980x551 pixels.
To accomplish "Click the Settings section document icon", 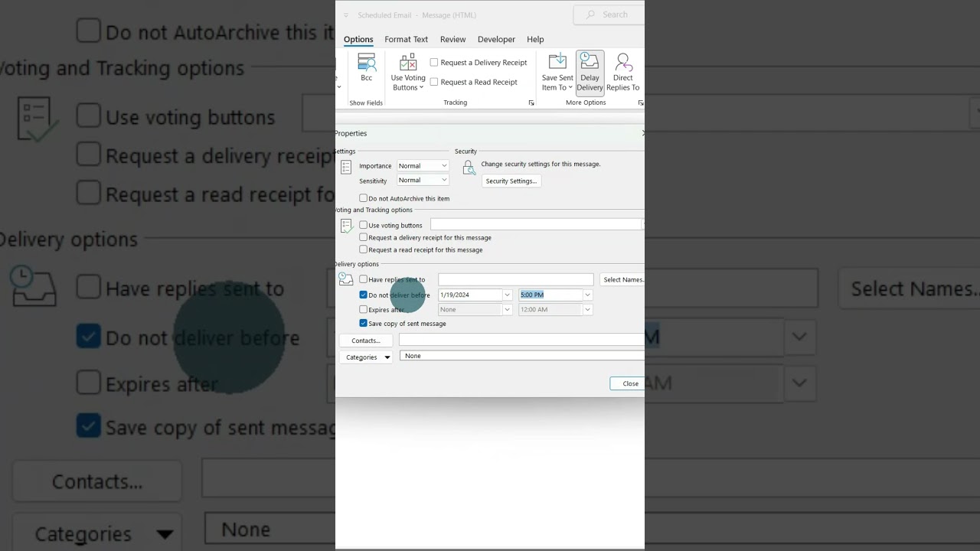I will point(346,167).
